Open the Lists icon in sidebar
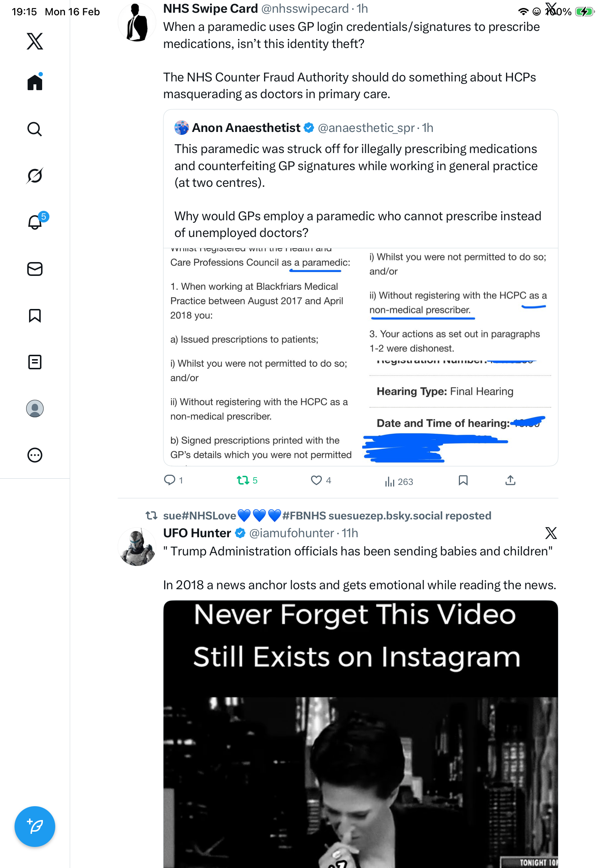 pos(35,362)
